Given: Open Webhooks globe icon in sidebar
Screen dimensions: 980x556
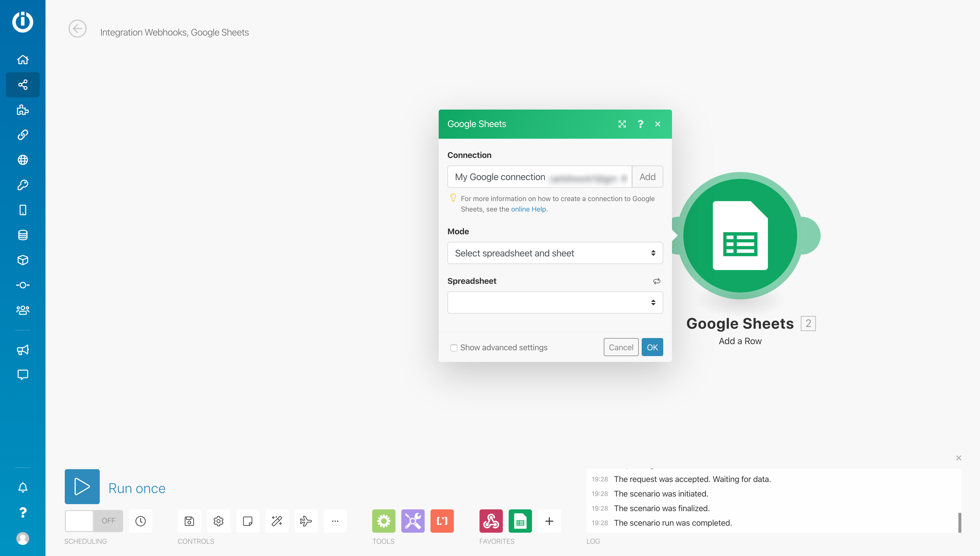Looking at the screenshot, I should [22, 160].
